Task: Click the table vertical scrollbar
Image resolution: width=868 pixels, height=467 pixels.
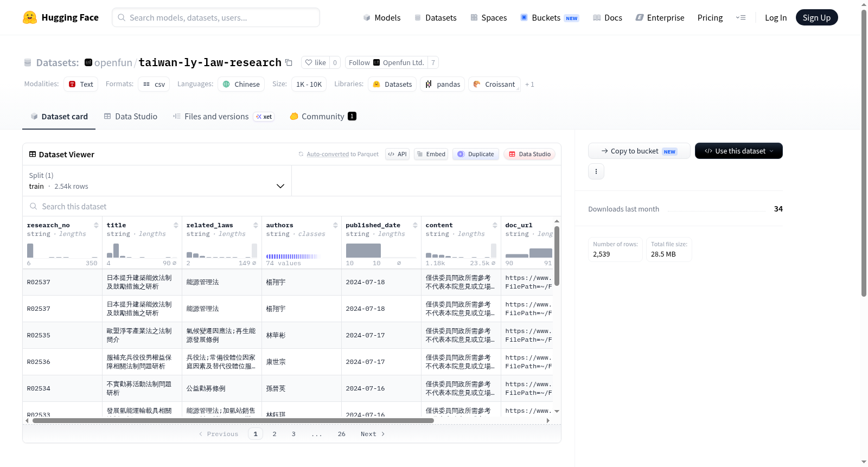Action: tap(557, 256)
